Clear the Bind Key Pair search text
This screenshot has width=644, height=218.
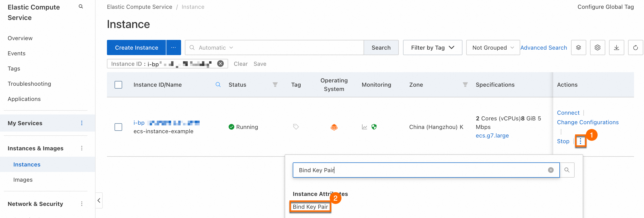tap(551, 170)
